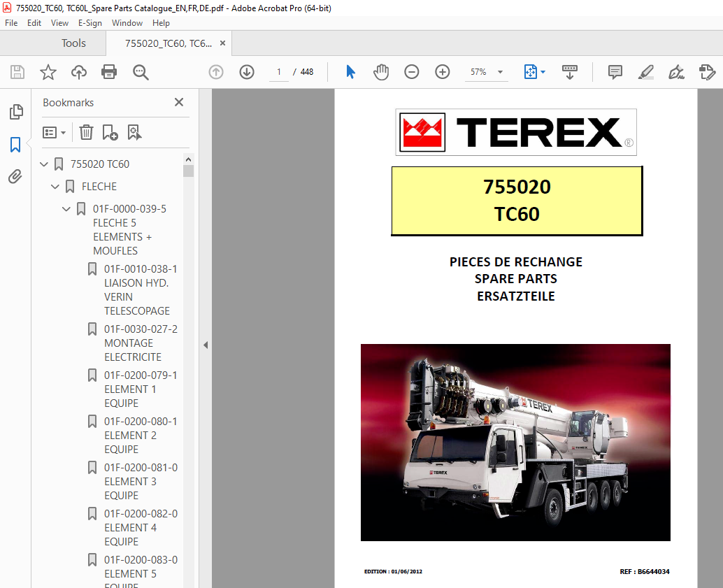Click the Stamp tool icon
Screen dimensions: 723x588
707,72
